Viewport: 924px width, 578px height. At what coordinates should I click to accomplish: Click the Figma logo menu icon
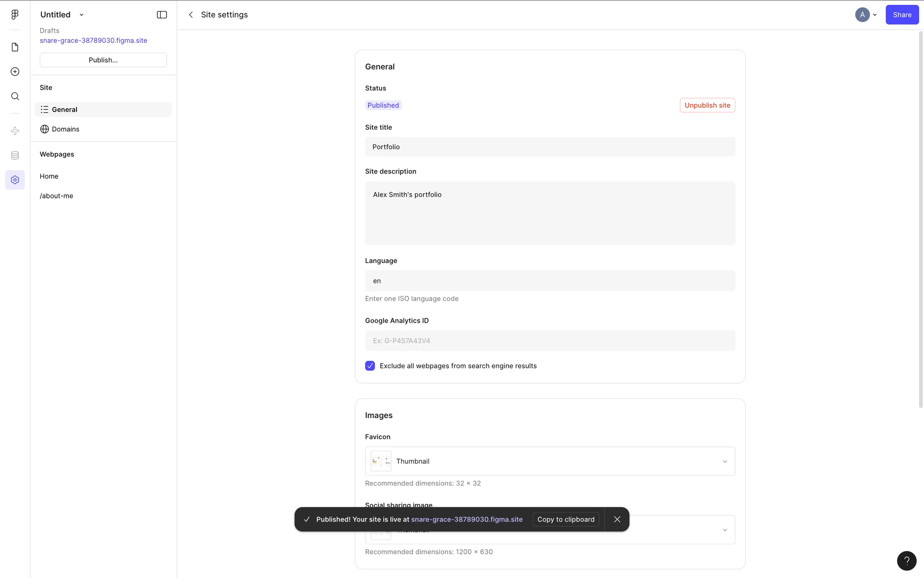tap(15, 15)
